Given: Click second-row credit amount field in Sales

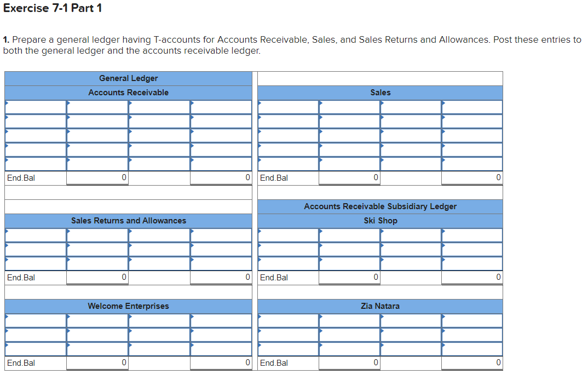Looking at the screenshot, I should click(x=472, y=122).
